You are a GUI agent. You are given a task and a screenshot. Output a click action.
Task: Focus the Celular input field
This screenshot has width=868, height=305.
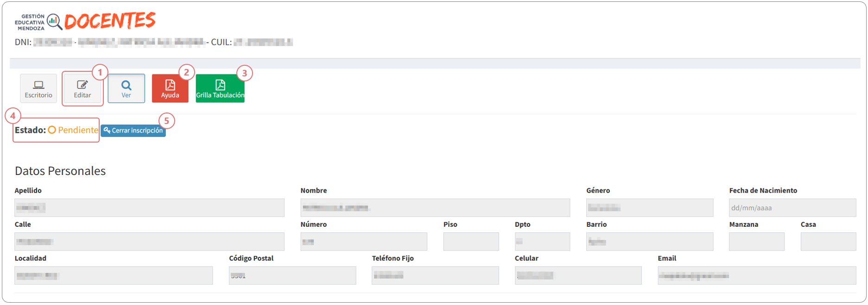(578, 275)
